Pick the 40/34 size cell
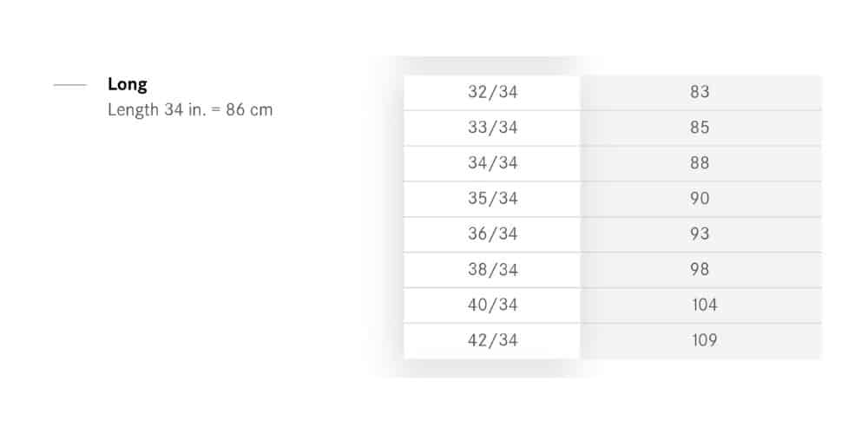This screenshot has width=868, height=434. [492, 306]
